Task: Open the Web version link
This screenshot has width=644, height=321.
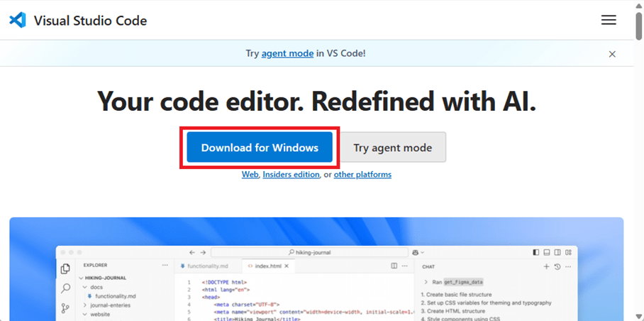Action: [250, 175]
